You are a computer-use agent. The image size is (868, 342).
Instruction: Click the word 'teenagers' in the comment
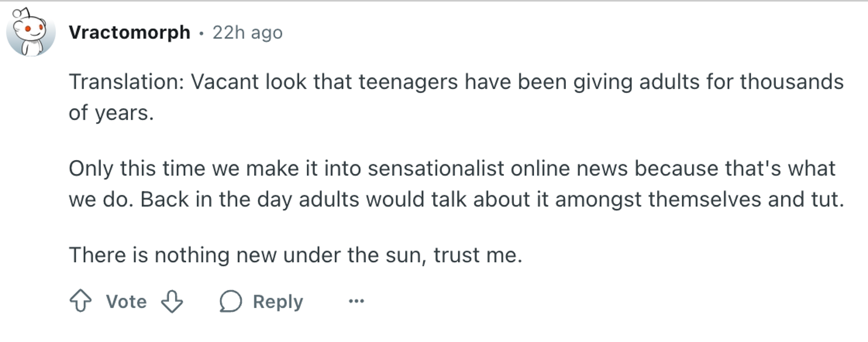[408, 82]
